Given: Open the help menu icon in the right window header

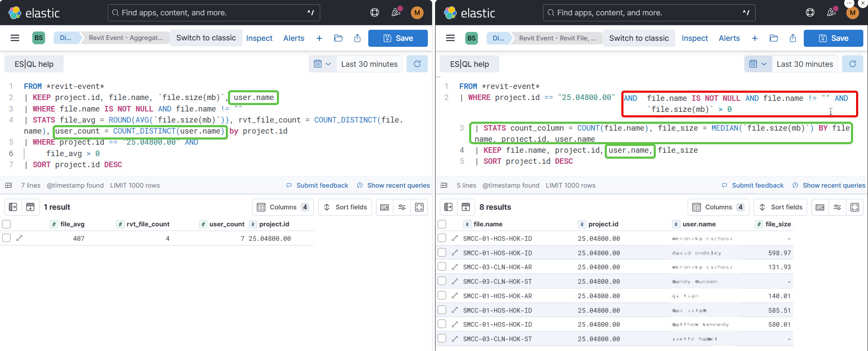Looking at the screenshot, I should coord(810,13).
